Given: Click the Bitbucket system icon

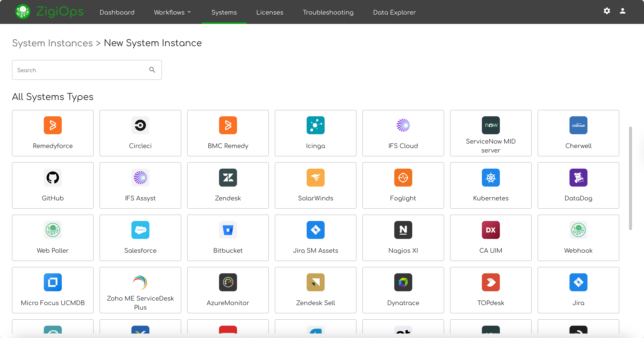Looking at the screenshot, I should point(228,230).
